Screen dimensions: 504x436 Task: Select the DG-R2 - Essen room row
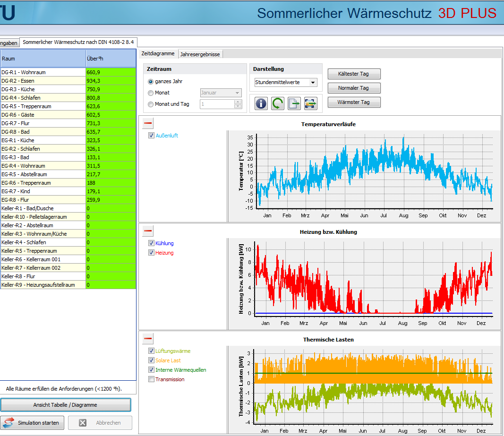[43, 81]
